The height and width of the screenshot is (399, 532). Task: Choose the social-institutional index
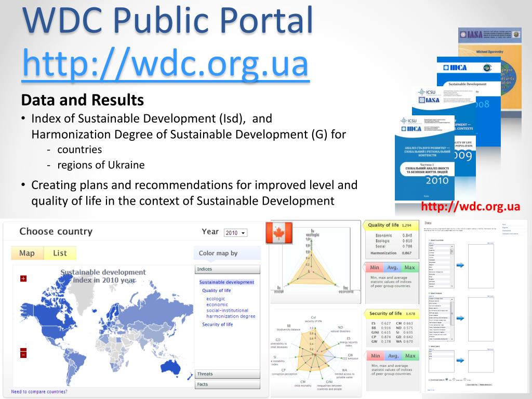point(228,310)
